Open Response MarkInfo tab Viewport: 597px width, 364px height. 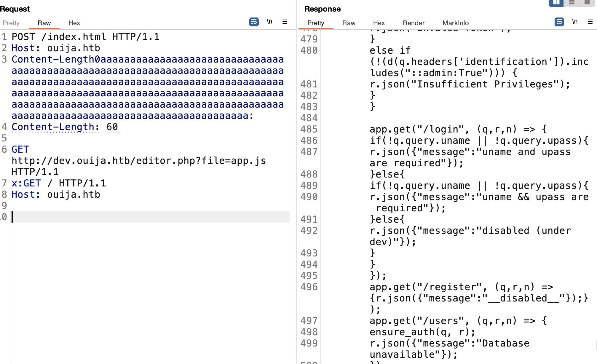[x=455, y=23]
